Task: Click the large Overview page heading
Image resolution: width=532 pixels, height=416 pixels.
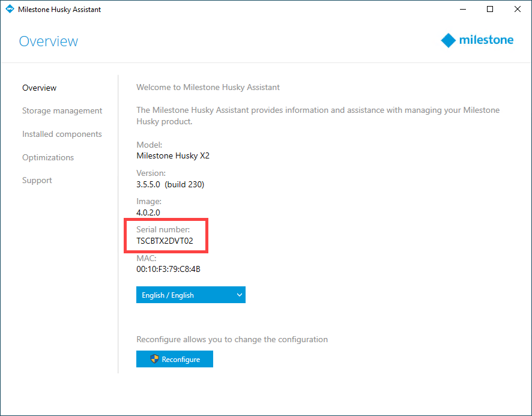Action: (49, 41)
